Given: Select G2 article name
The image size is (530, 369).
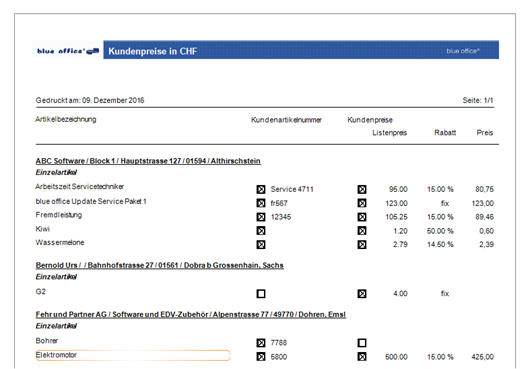Looking at the screenshot, I should [41, 292].
